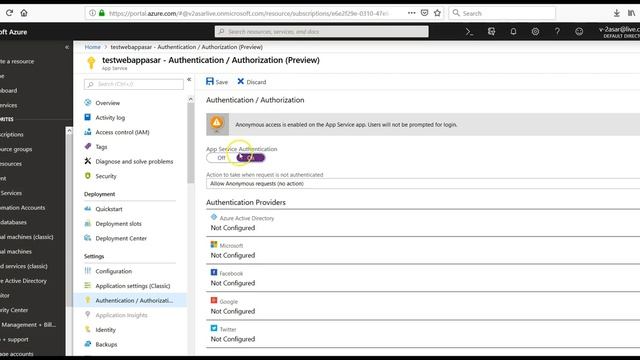Open the Pocket save icon
The width and height of the screenshot is (640, 360).
[424, 13]
